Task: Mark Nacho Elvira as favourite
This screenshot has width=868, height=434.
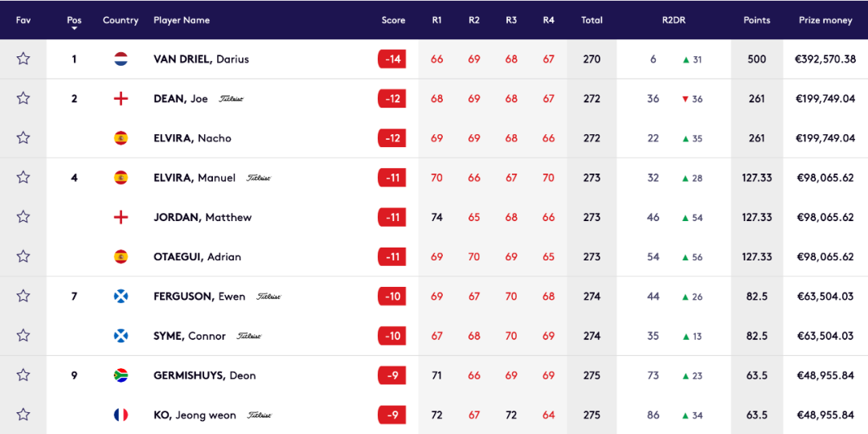Action: [x=23, y=138]
